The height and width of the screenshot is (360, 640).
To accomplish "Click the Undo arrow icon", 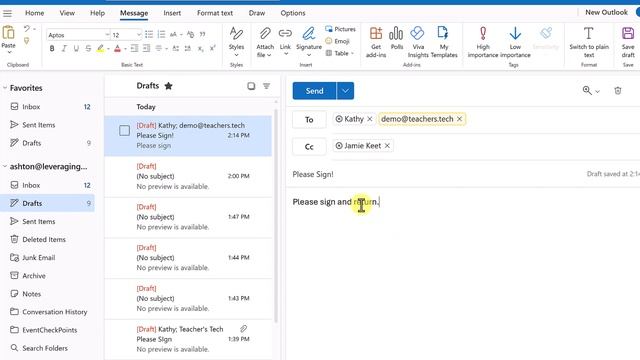I will pyautogui.click(x=27, y=29).
